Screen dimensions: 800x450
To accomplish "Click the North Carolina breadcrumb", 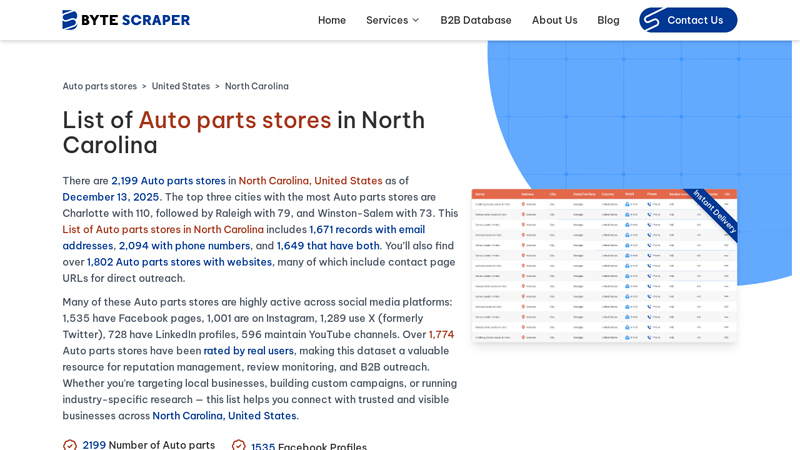I will coord(257,86).
